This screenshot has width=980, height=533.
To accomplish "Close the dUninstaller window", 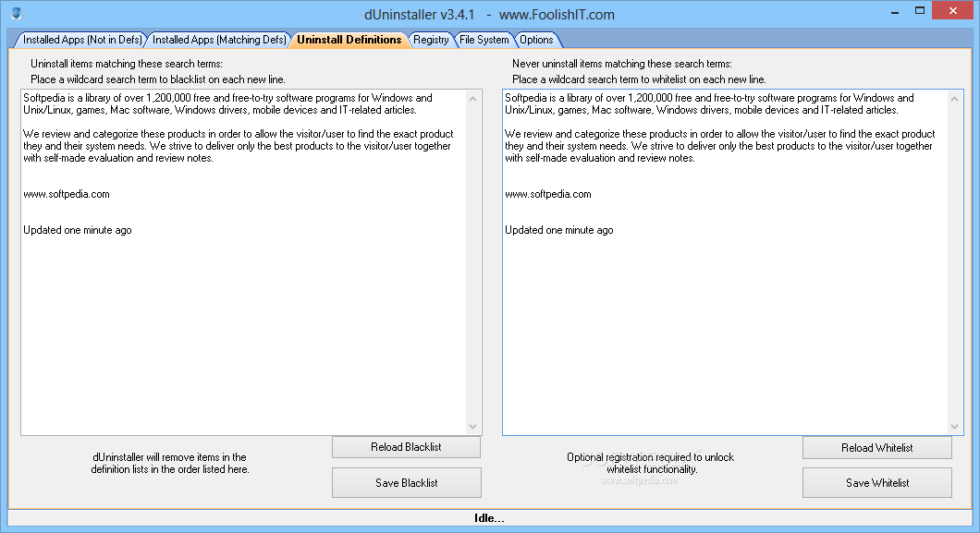I will click(x=953, y=10).
